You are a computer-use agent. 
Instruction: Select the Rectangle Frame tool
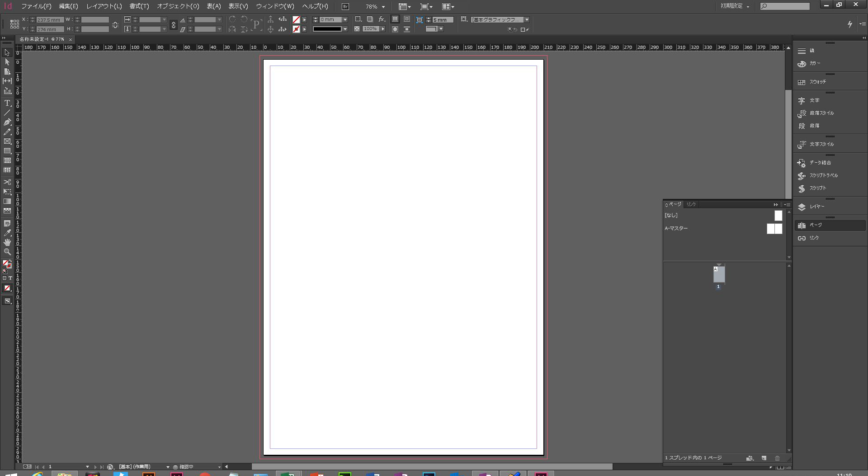pyautogui.click(x=7, y=141)
